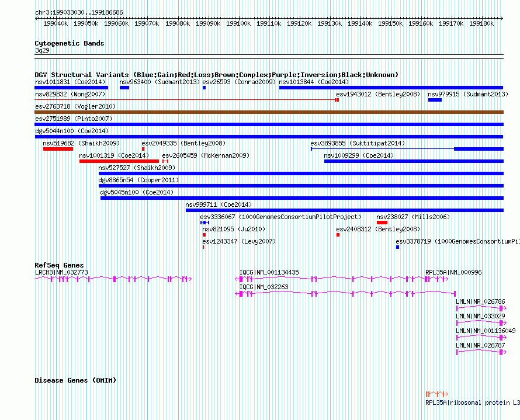The width and height of the screenshot is (520, 420).
Task: Select the RefSeq Genes track title
Action: tap(59, 265)
